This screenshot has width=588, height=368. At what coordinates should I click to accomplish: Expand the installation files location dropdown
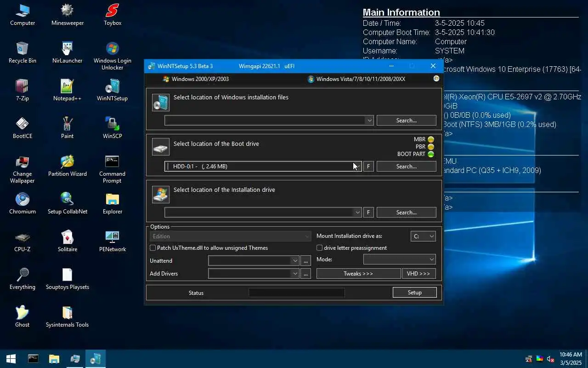pyautogui.click(x=369, y=121)
